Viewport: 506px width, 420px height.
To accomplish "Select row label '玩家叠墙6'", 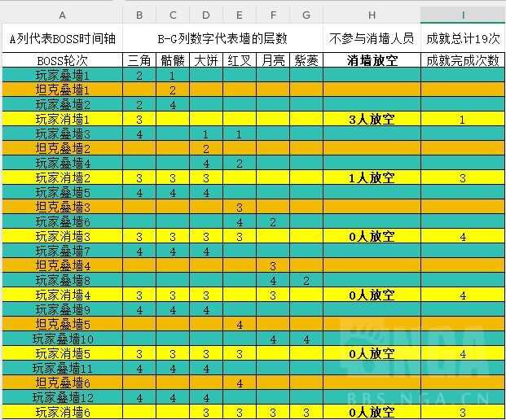I will tap(62, 221).
